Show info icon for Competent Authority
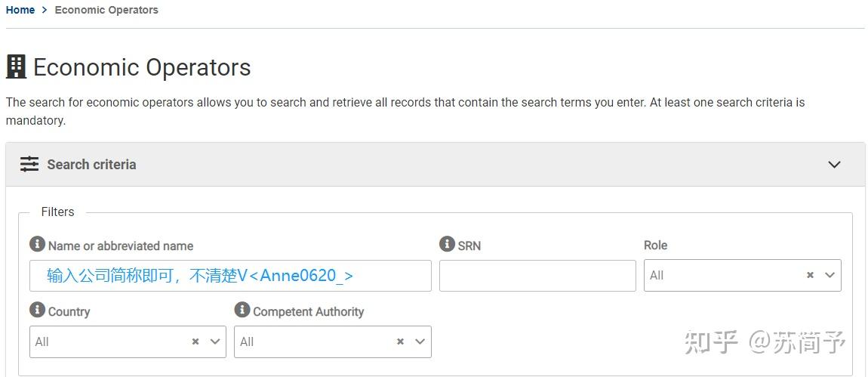Viewport: 868px width, 377px height. pos(242,310)
